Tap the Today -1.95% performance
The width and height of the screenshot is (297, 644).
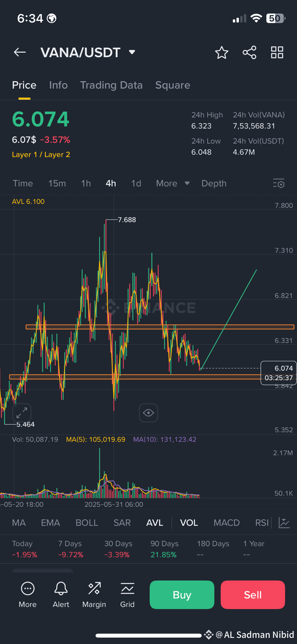click(x=24, y=549)
